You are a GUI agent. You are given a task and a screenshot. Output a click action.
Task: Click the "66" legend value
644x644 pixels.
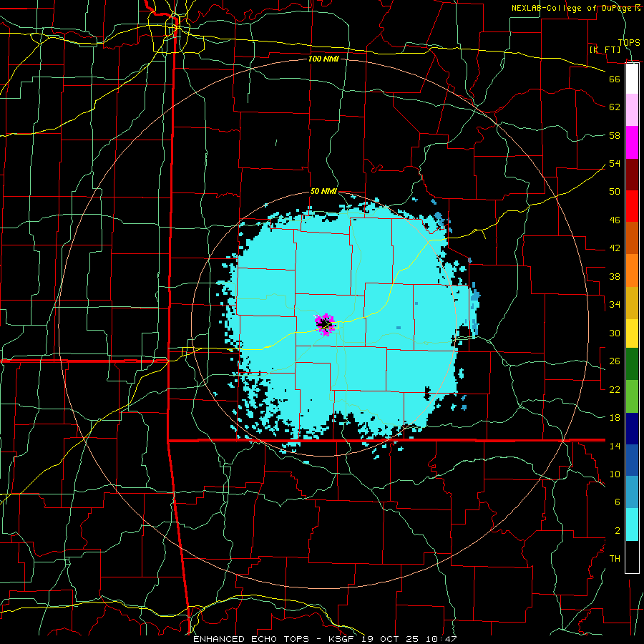click(615, 79)
